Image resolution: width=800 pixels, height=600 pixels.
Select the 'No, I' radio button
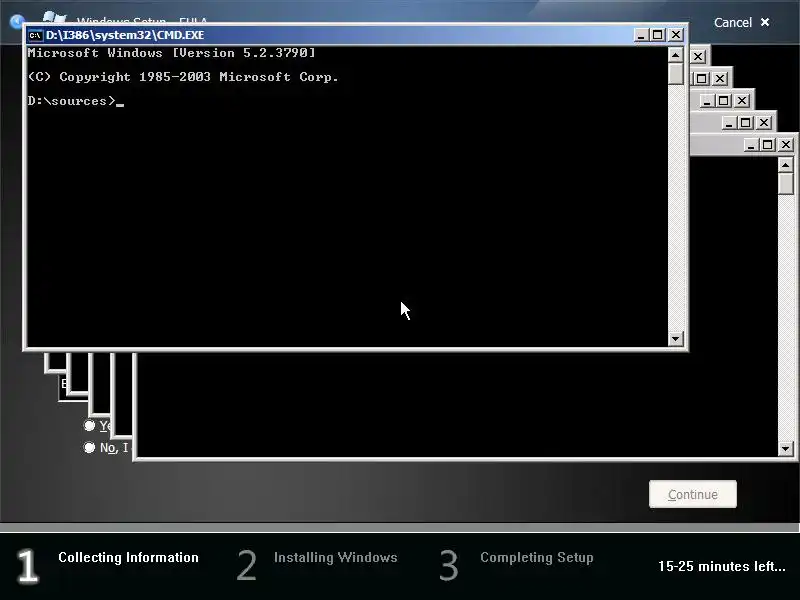click(x=89, y=447)
